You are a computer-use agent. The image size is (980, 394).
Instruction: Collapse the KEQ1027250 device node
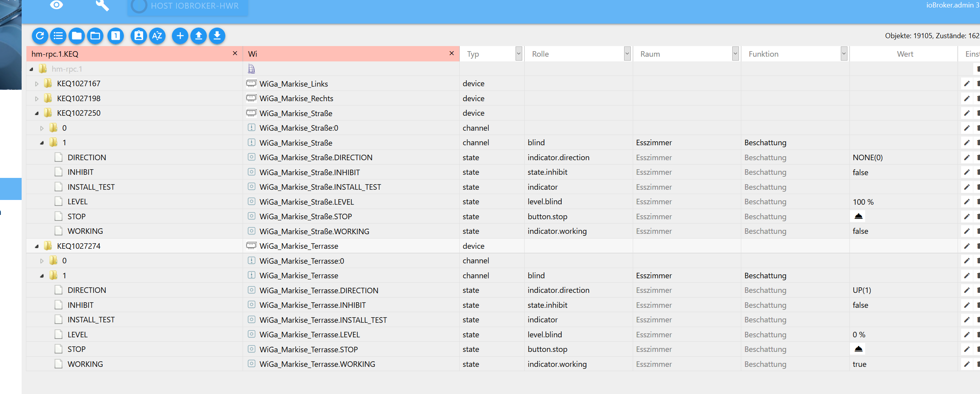(37, 113)
